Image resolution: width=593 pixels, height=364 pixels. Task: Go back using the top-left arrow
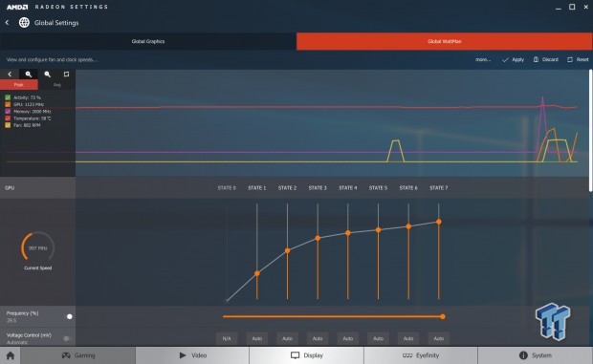(x=8, y=23)
